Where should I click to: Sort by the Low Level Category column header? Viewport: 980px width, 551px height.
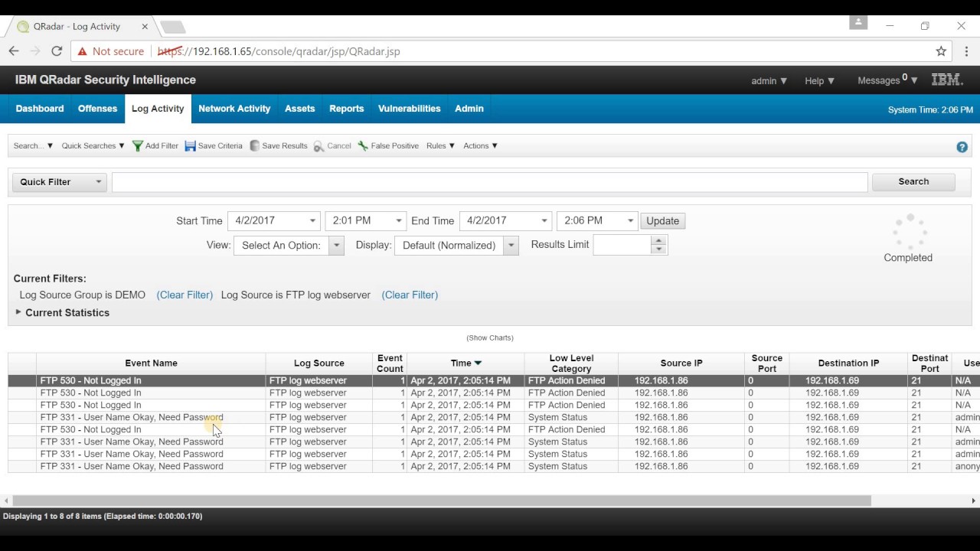coord(571,364)
